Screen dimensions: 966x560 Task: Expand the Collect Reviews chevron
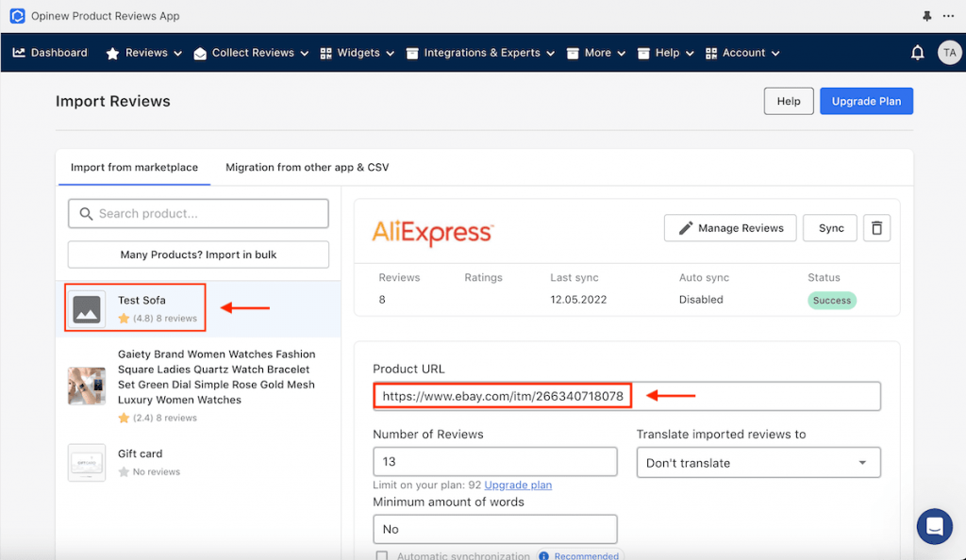[305, 54]
